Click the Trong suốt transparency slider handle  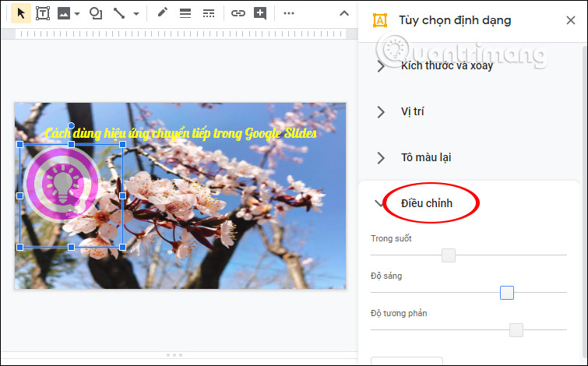pyautogui.click(x=449, y=255)
